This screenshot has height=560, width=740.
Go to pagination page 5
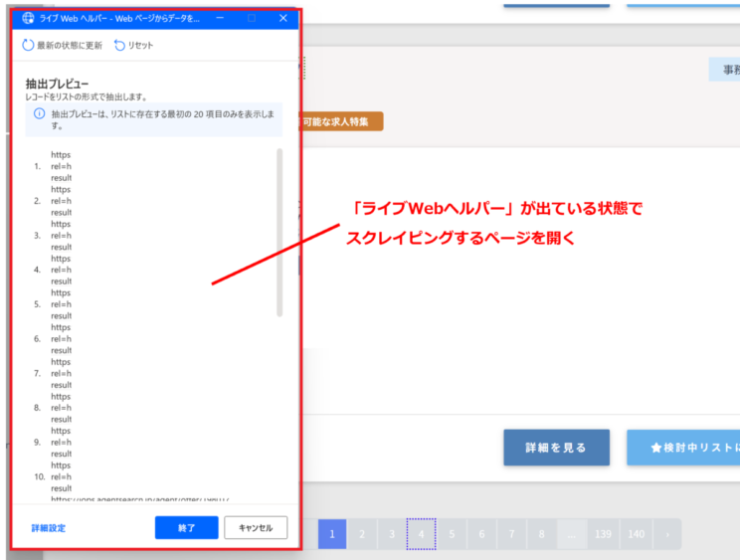(x=452, y=534)
